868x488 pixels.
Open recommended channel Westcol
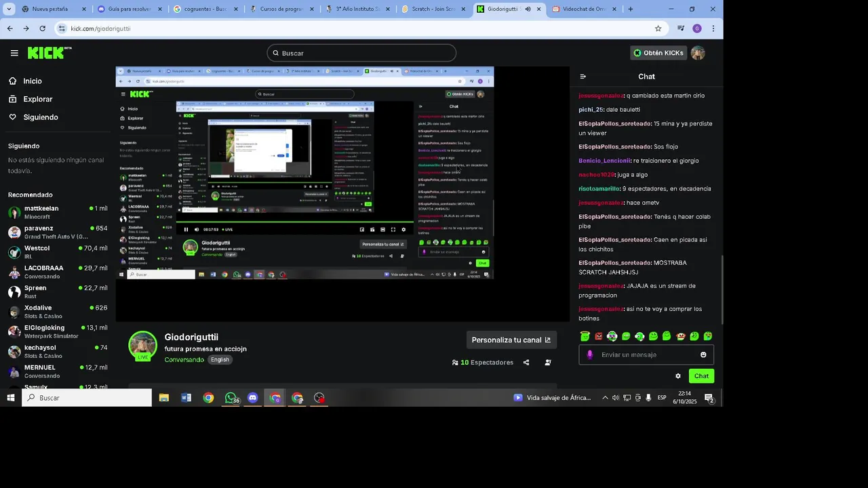click(x=58, y=252)
